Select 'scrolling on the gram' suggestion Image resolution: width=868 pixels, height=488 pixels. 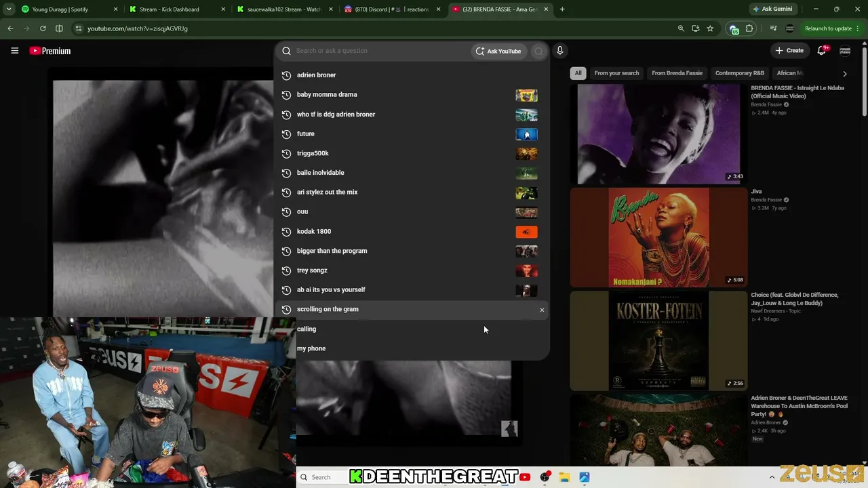[411, 310]
